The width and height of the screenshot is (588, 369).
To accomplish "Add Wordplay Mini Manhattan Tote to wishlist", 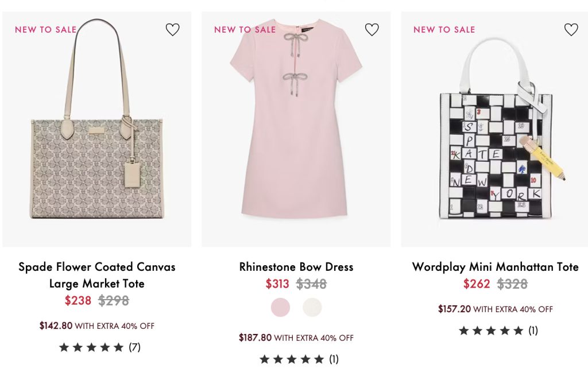I will coord(571,30).
